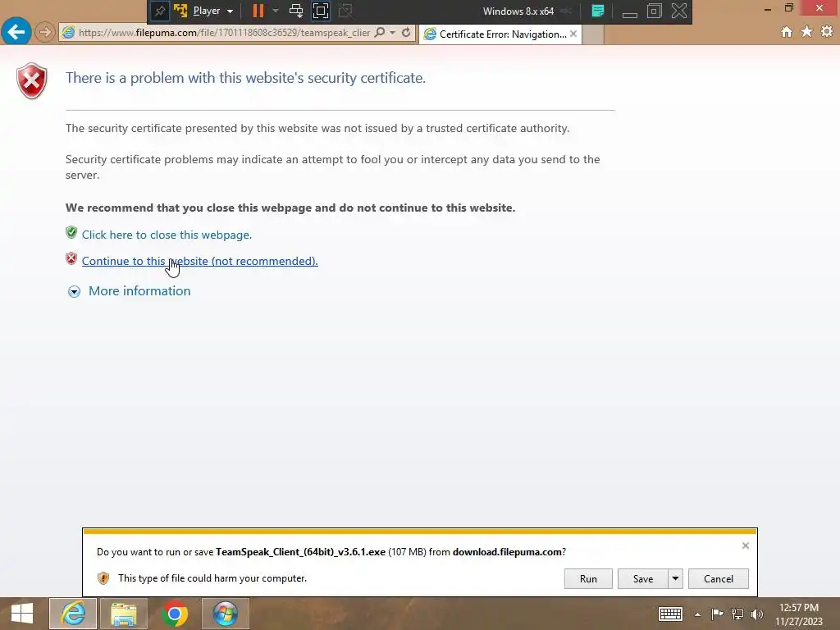Open the power options dropdown next to pause
The image size is (840, 630).
[x=276, y=11]
